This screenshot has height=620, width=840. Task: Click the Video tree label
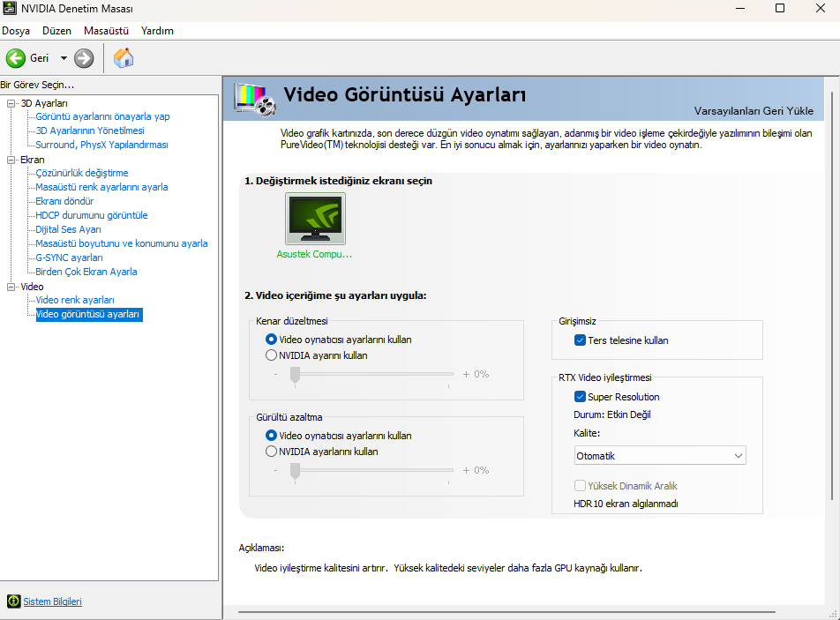click(32, 287)
